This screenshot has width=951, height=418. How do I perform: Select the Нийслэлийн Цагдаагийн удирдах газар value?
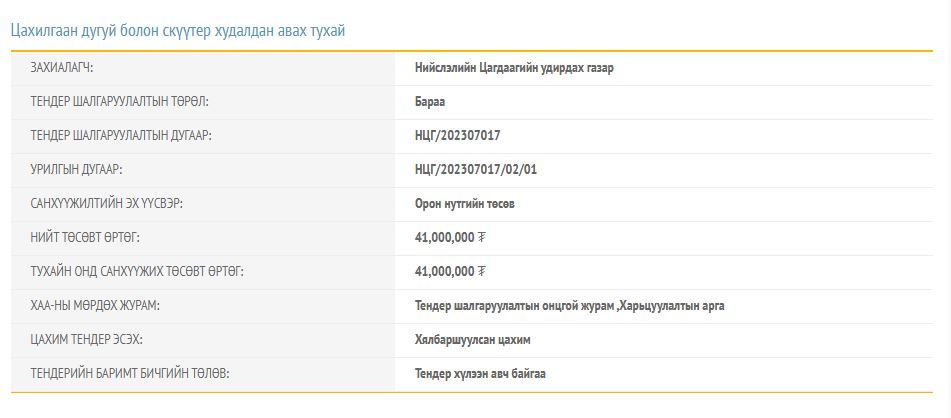pos(514,68)
